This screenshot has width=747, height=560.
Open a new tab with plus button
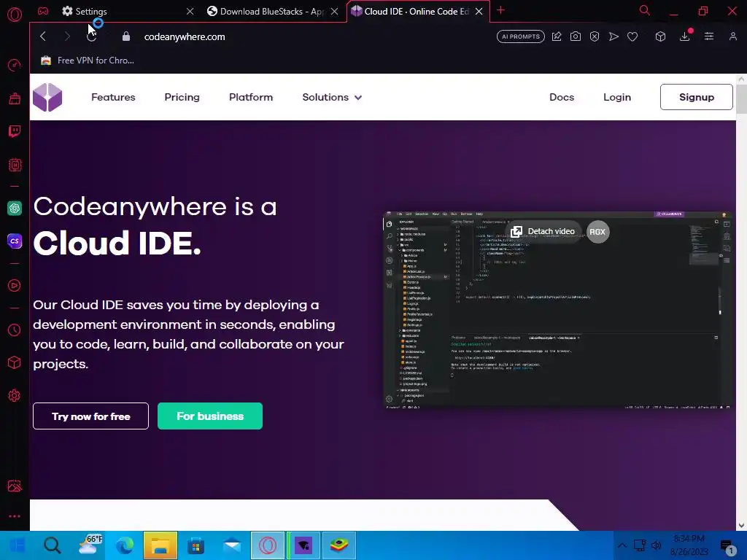click(500, 10)
